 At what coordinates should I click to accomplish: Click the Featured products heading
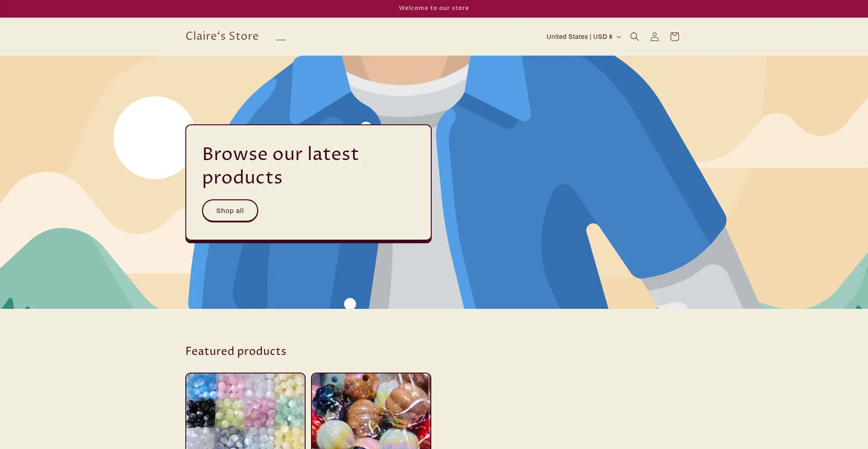[236, 351]
